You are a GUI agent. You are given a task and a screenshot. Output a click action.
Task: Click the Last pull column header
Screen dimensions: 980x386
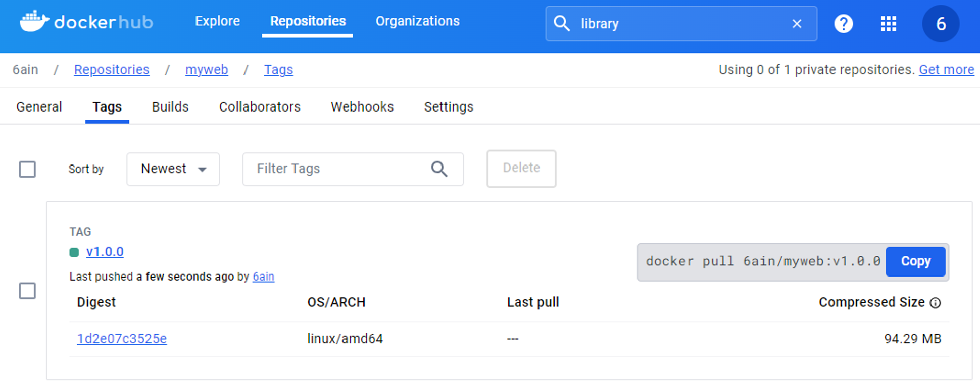(x=533, y=302)
